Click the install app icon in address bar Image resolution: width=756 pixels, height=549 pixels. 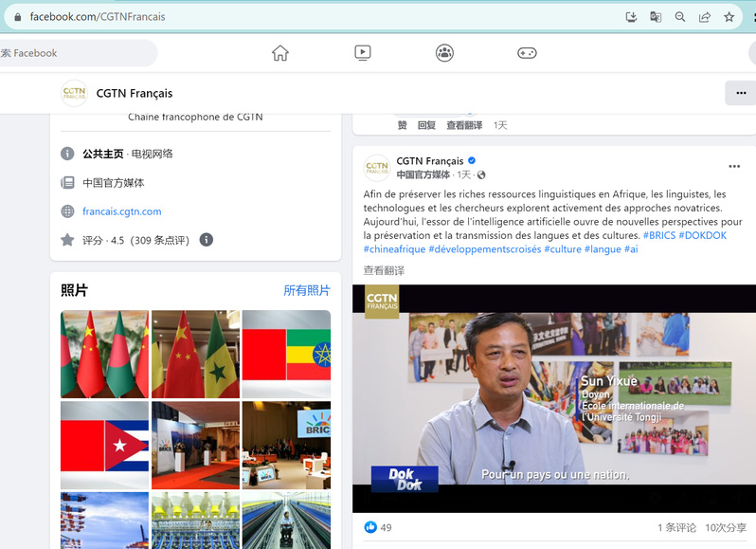[x=631, y=17]
